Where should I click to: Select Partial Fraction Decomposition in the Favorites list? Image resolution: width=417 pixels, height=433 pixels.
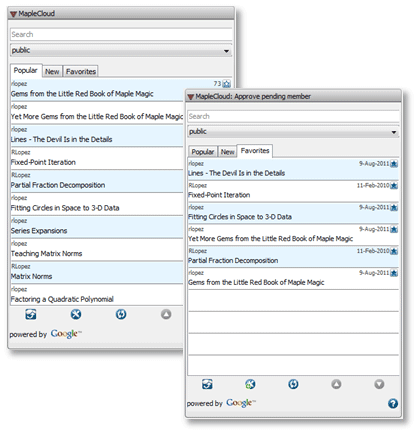293,257
